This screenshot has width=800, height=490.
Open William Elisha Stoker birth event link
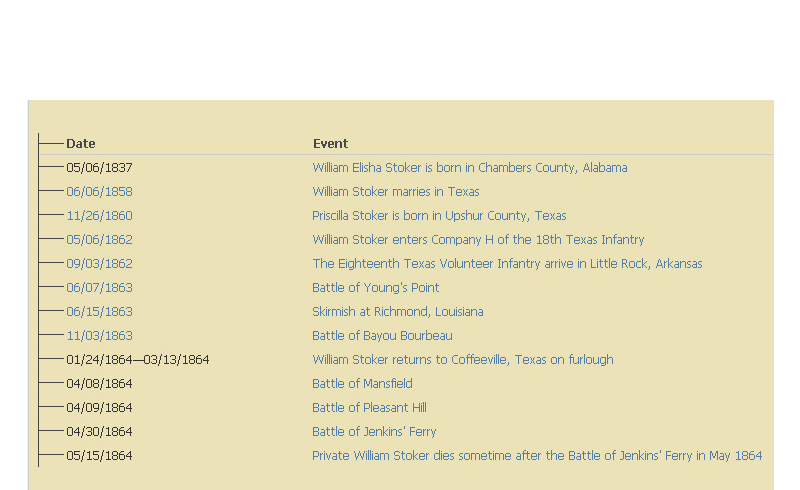pyautogui.click(x=469, y=168)
